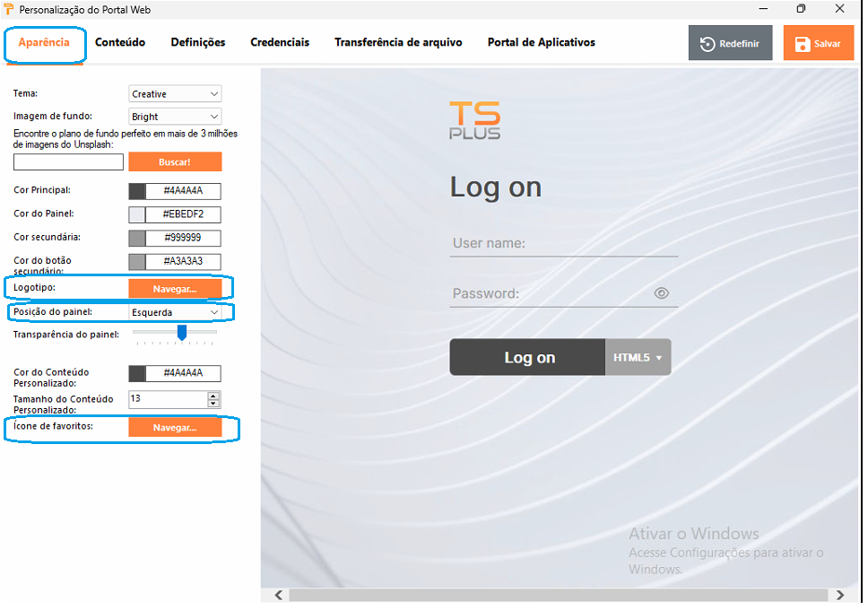Toggle password visibility eye icon

pos(662,293)
